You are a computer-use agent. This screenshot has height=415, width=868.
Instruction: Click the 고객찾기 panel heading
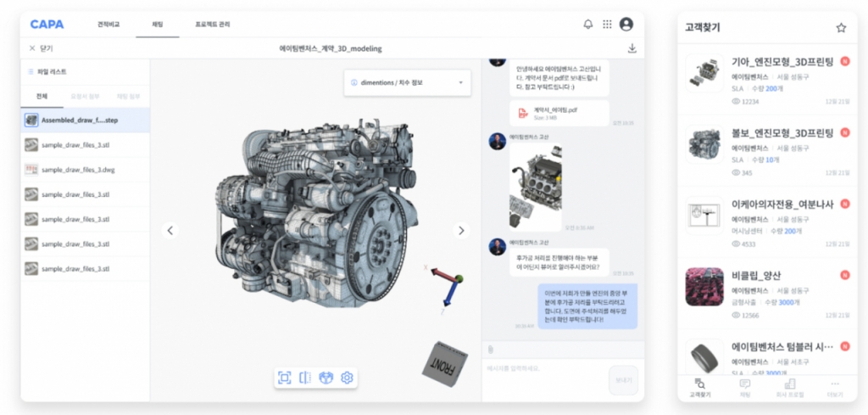coord(703,28)
